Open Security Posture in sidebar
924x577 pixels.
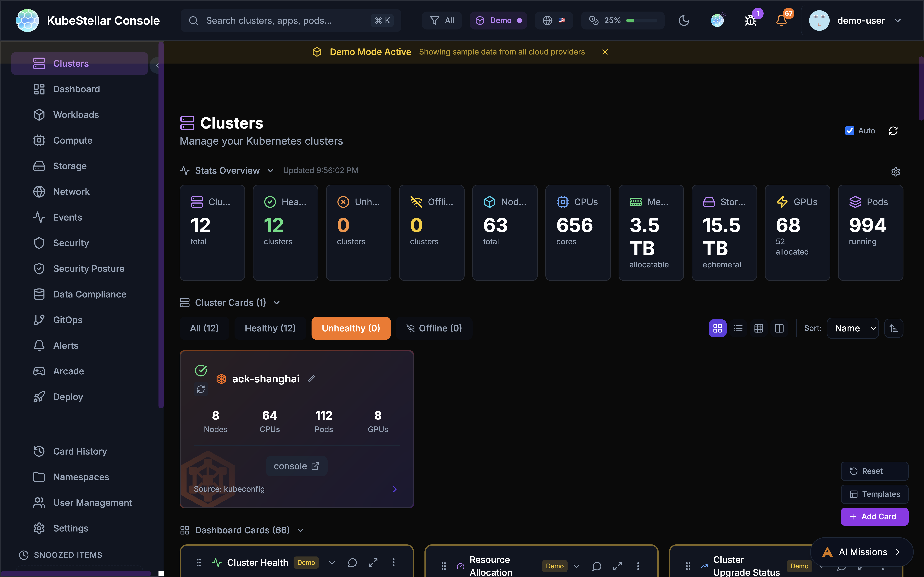click(89, 269)
